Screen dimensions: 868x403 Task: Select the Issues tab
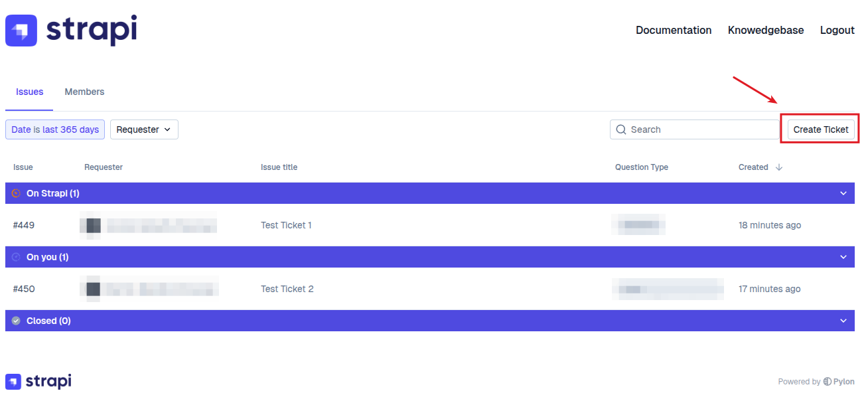tap(30, 92)
